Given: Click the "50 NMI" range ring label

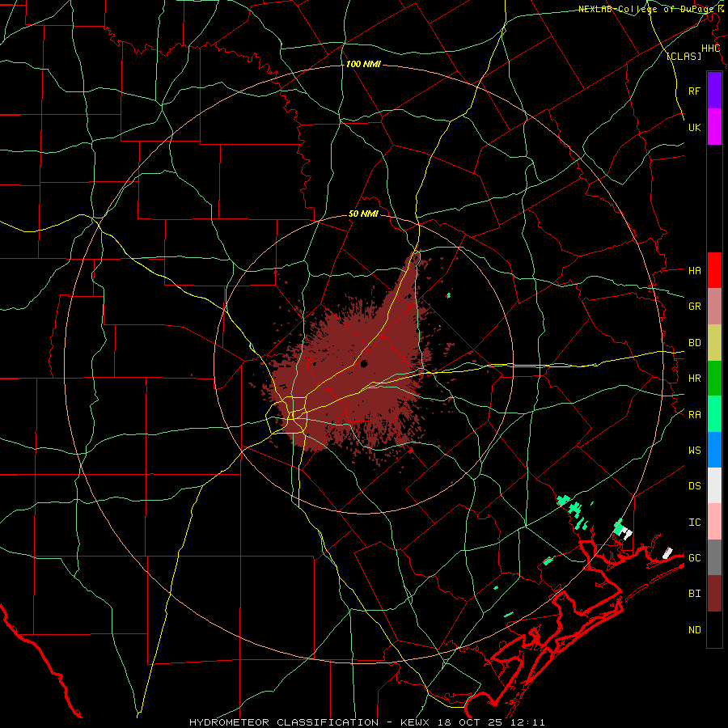Looking at the screenshot, I should point(363,214).
